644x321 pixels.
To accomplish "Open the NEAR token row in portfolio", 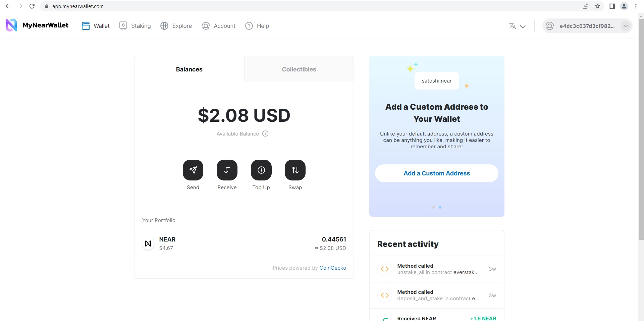I will 244,244.
